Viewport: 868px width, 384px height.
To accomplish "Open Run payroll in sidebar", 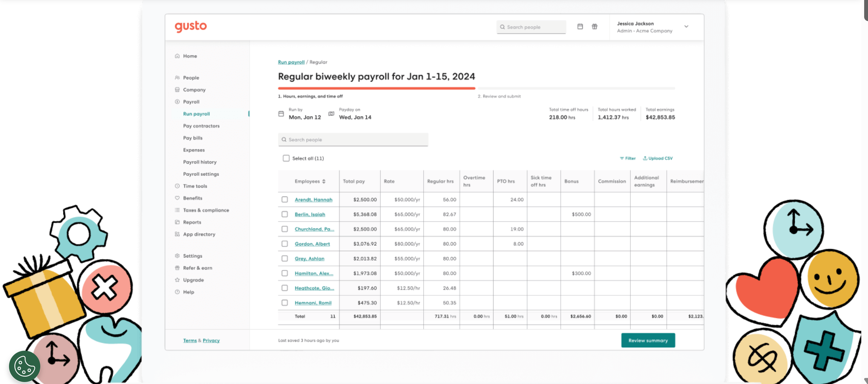I will (197, 114).
